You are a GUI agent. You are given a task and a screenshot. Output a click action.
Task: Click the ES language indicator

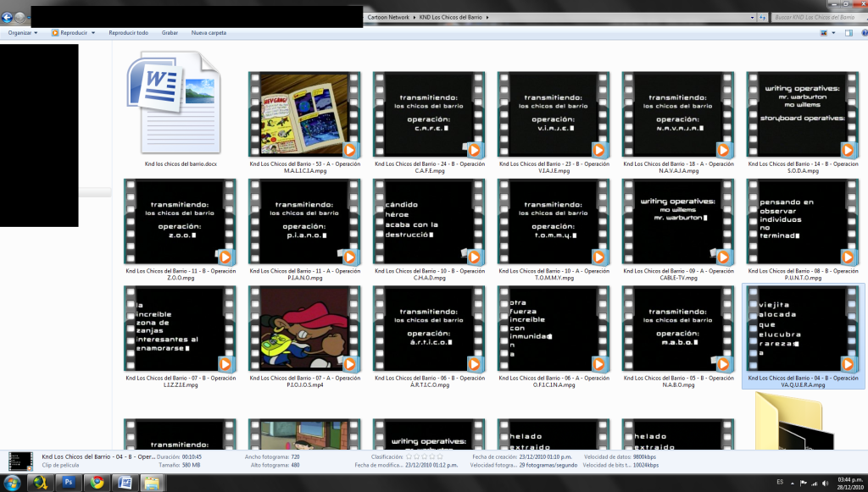point(780,482)
